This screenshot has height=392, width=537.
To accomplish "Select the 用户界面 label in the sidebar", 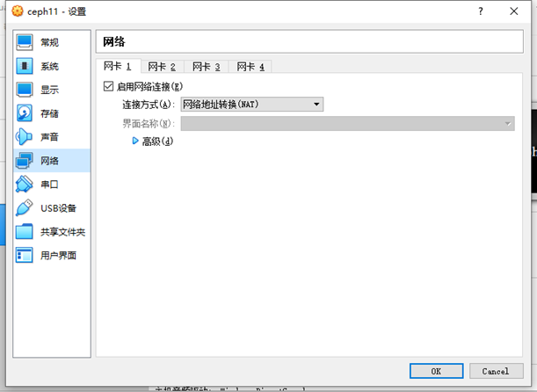I will click(x=58, y=256).
